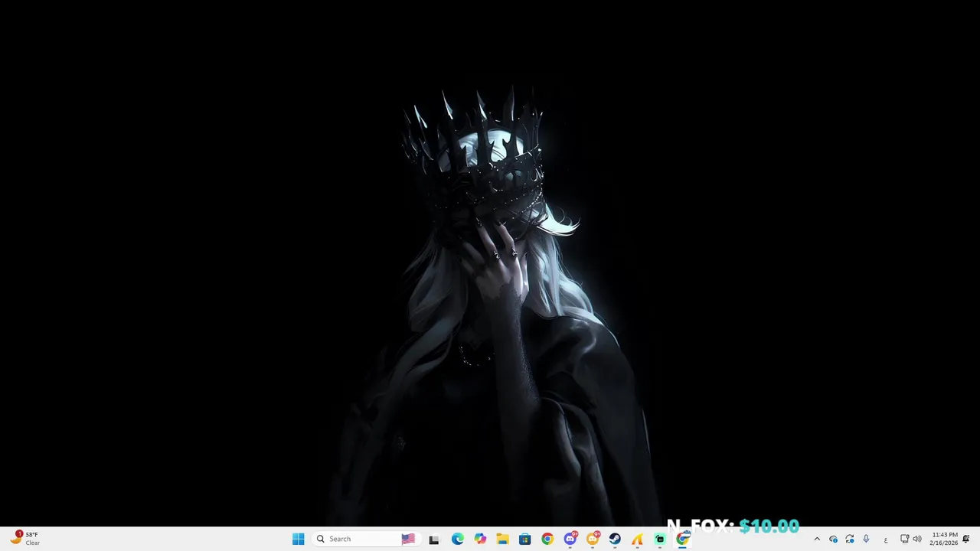Open the volume speaker tray icon
Viewport: 980px width, 551px height.
(917, 539)
